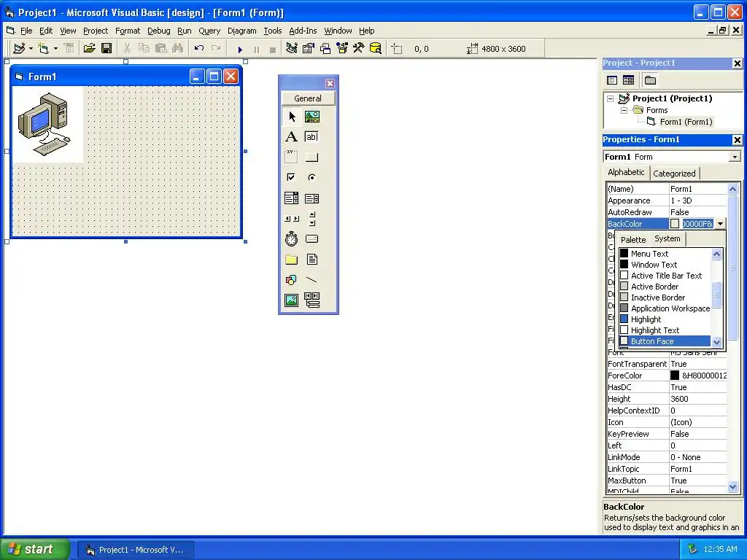Viewport: 747px width, 560px height.
Task: Click the General toolbox tab button
Action: 308,98
